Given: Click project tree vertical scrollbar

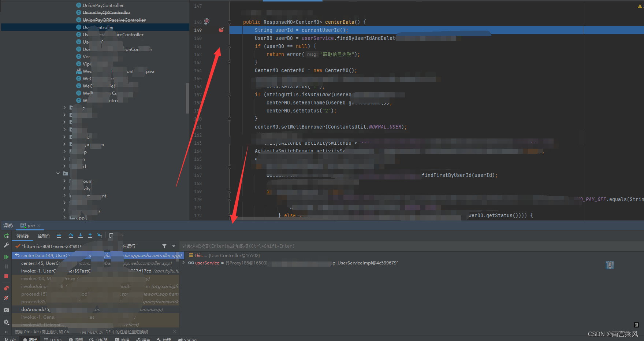Looking at the screenshot, I should pyautogui.click(x=187, y=98).
